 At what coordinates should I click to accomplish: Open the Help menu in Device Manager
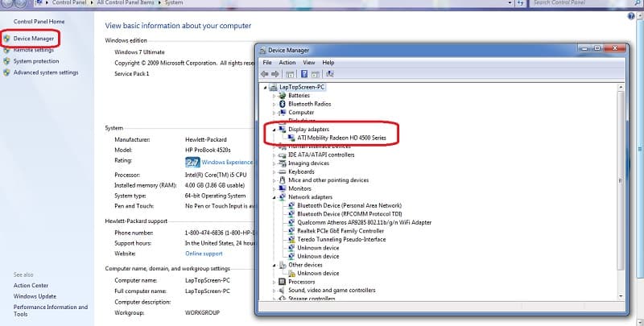(x=328, y=63)
